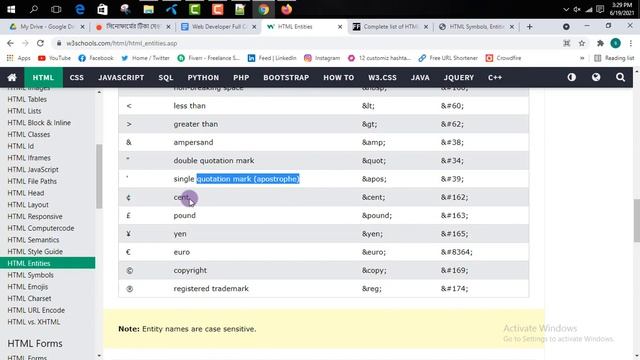Open File Explorer from the taskbar

click(x=149, y=9)
